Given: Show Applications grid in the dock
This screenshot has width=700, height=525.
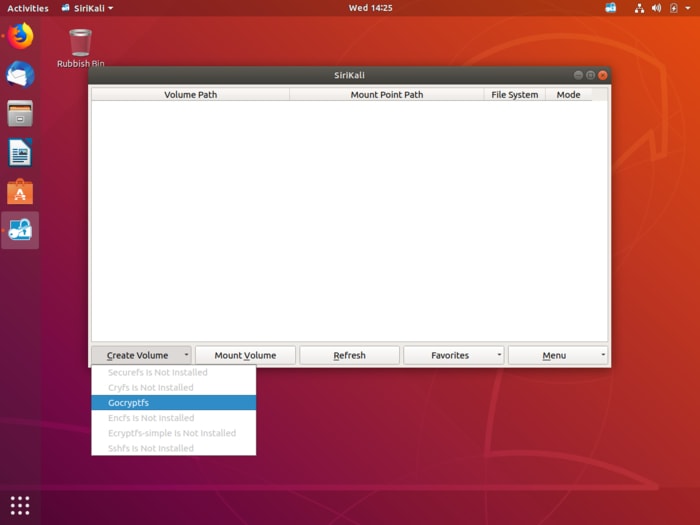Looking at the screenshot, I should click(x=20, y=504).
